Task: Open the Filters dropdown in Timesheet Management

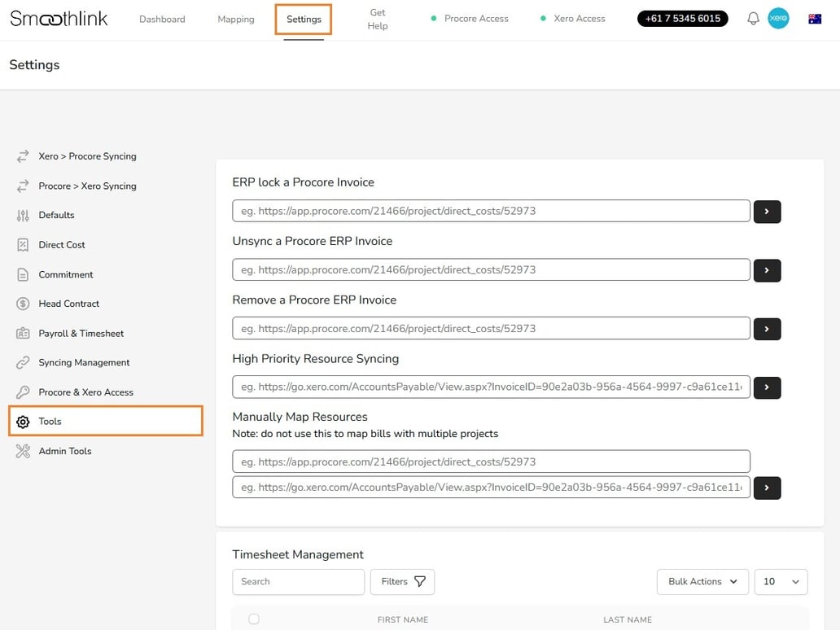Action: [x=402, y=581]
